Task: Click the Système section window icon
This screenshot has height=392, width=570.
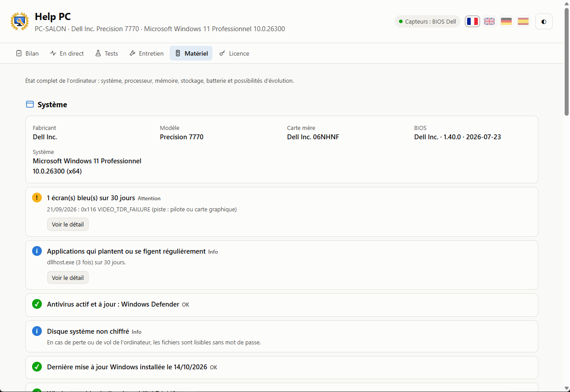Action: point(30,105)
